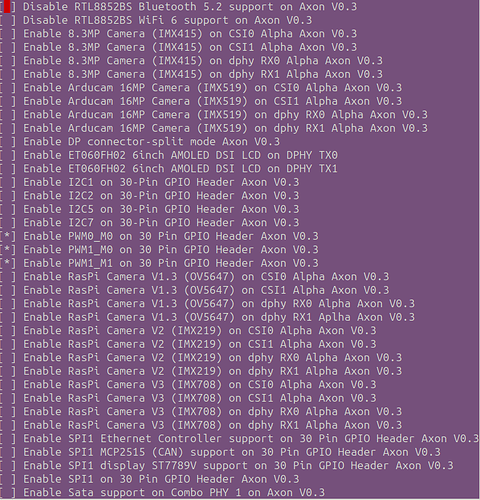
Task: Select SPI1 Ethernet Controller support entry
Action: (x=240, y=439)
